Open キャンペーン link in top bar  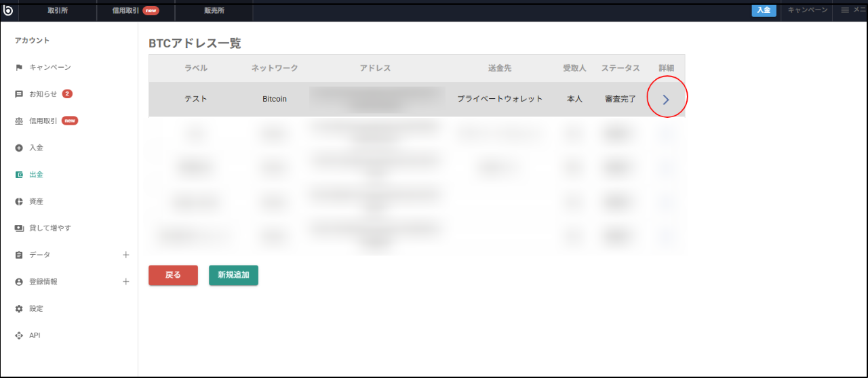(808, 10)
